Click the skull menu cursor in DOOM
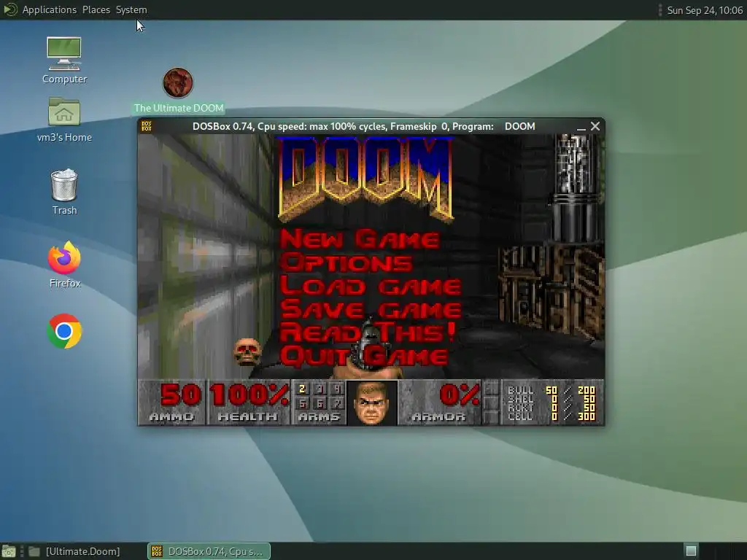 (247, 352)
